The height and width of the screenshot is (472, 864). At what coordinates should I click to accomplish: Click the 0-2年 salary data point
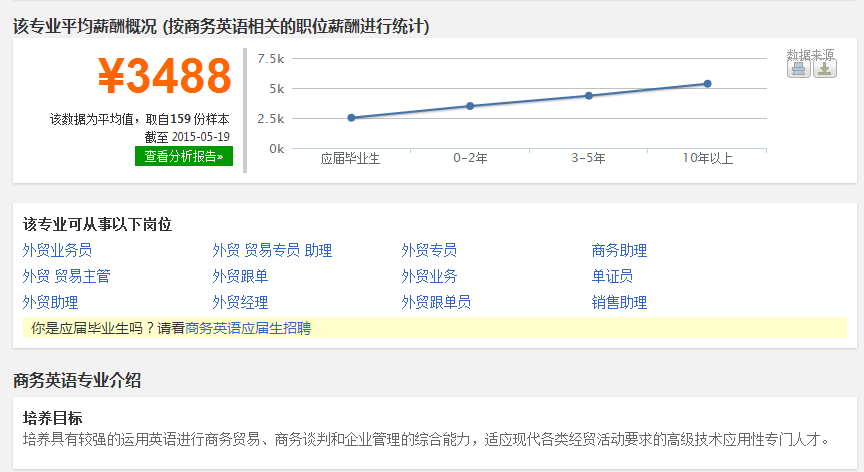point(470,106)
